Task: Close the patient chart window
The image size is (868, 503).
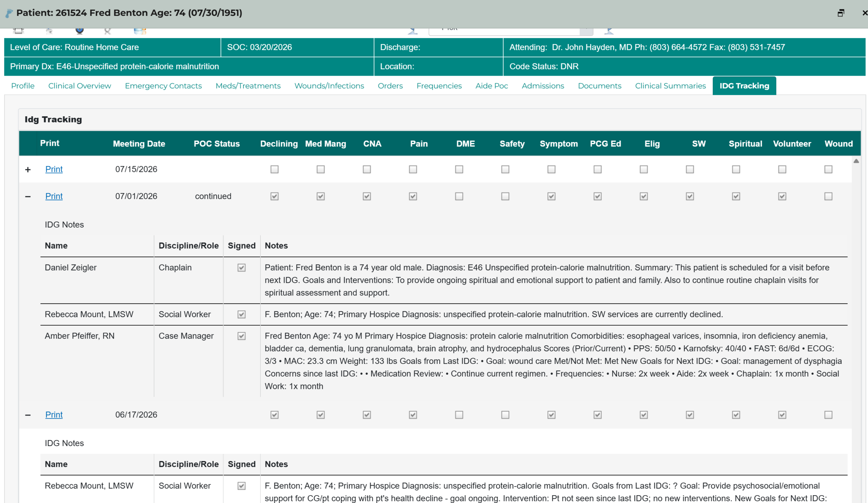Action: coord(865,13)
